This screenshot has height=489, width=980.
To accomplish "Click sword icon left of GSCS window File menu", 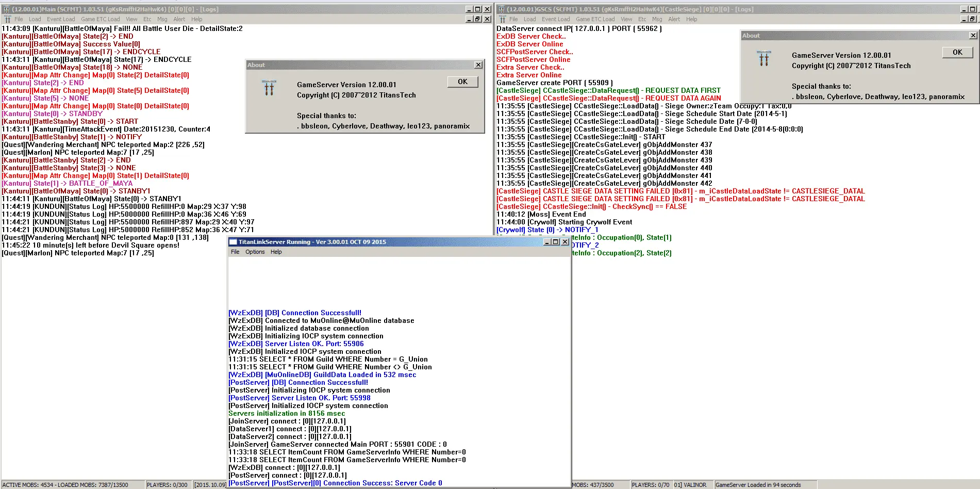I will pos(502,19).
